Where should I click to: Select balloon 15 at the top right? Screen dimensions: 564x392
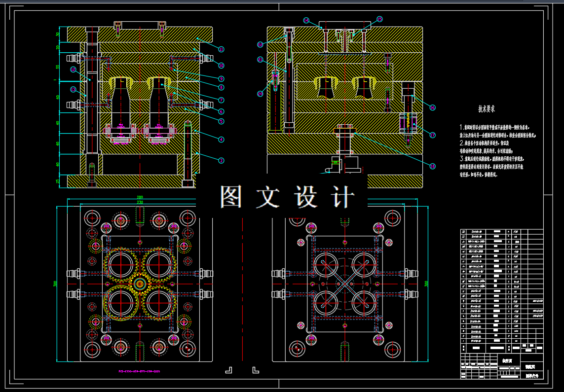point(379,19)
